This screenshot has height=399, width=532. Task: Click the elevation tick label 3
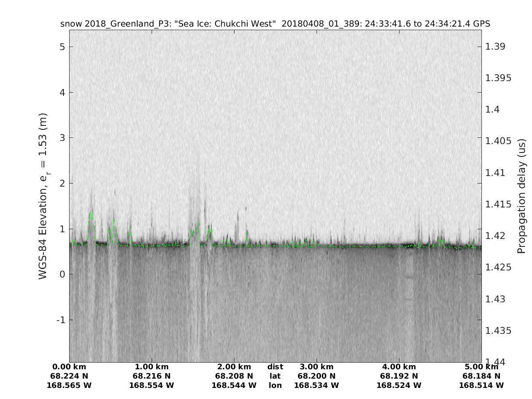63,138
